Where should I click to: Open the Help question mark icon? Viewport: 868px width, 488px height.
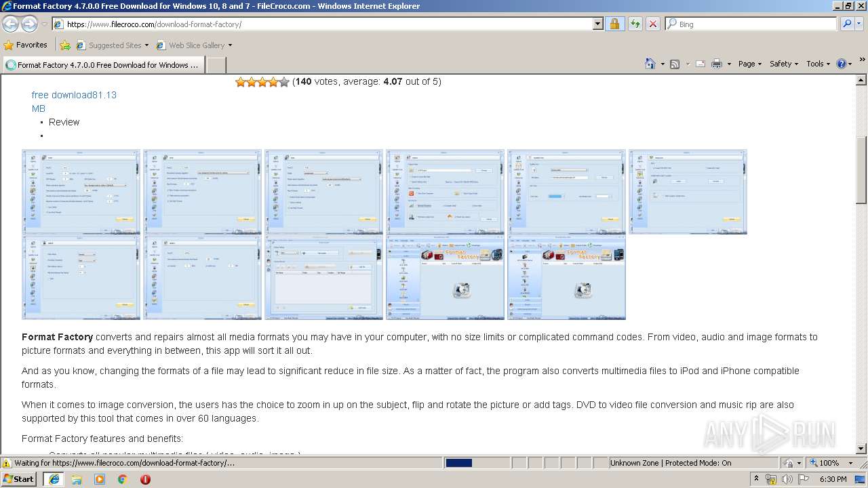pos(842,64)
